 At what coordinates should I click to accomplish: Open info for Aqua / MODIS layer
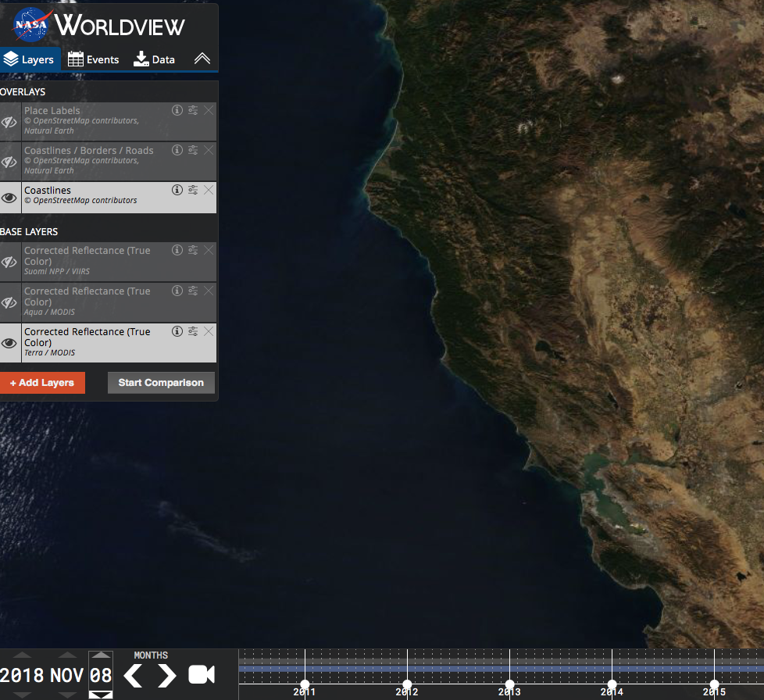point(177,291)
